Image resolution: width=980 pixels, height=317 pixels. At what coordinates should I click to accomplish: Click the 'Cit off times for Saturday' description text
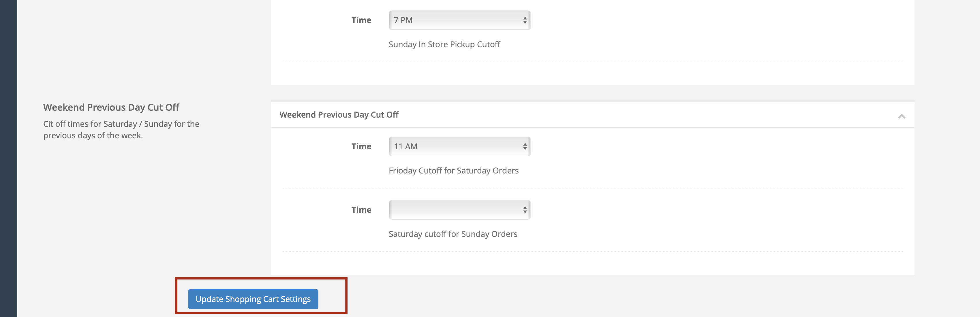point(121,130)
